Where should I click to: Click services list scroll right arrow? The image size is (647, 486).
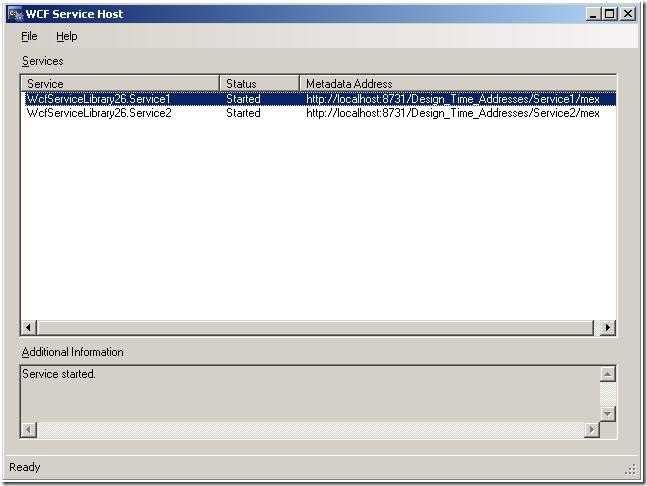607,328
